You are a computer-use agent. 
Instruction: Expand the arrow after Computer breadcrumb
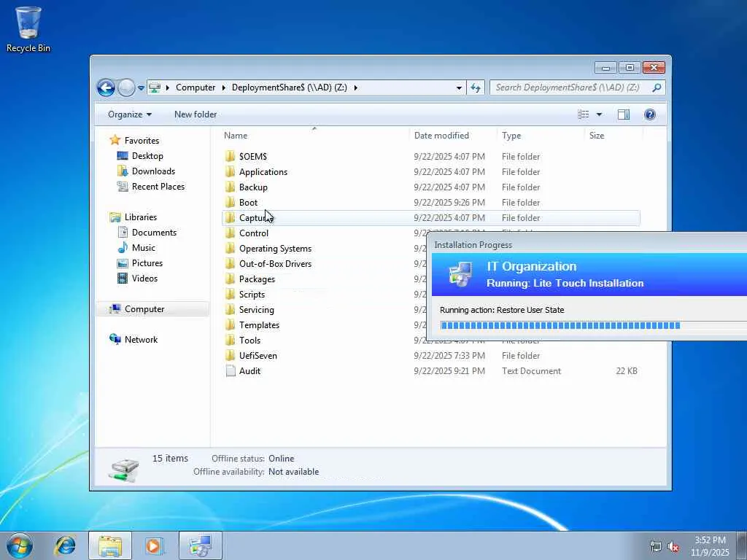[x=223, y=87]
